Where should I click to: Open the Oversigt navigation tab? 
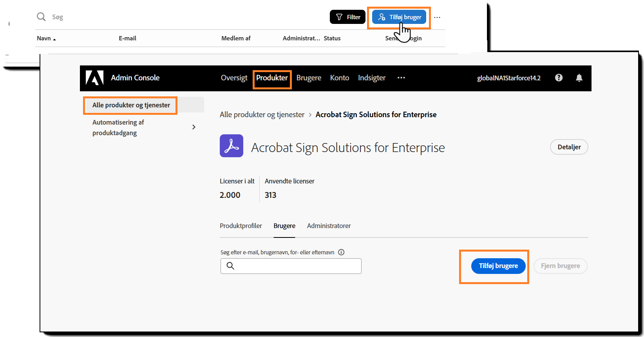click(x=234, y=78)
